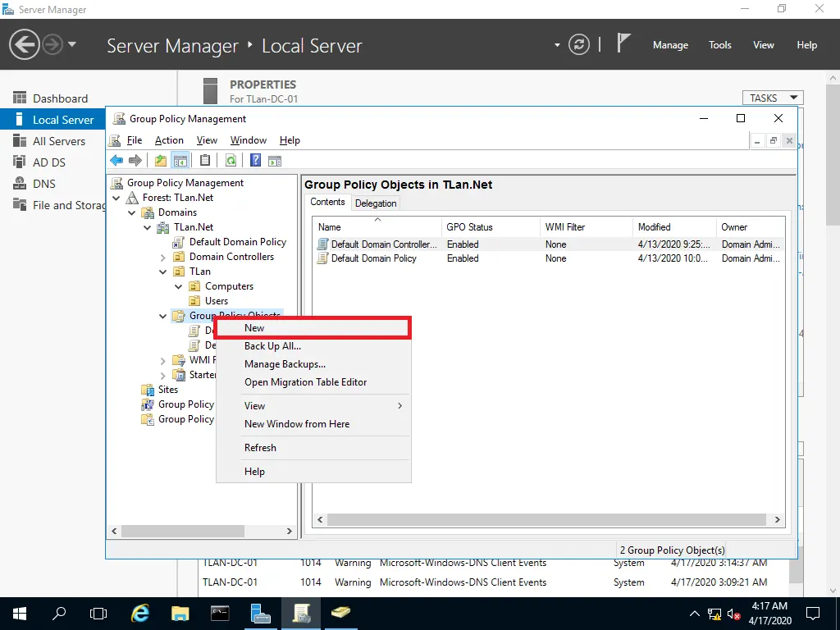Open the Windows Start menu

tap(20, 614)
